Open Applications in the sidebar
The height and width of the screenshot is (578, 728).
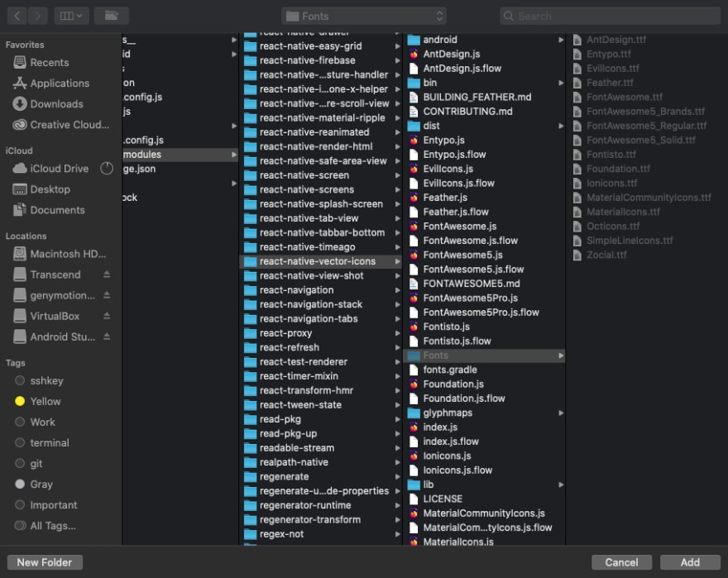60,83
